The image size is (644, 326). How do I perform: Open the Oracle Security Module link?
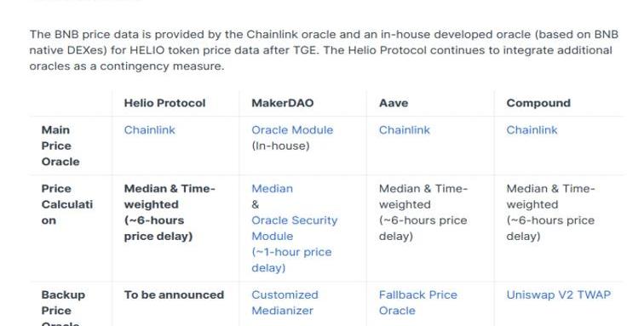(x=294, y=228)
